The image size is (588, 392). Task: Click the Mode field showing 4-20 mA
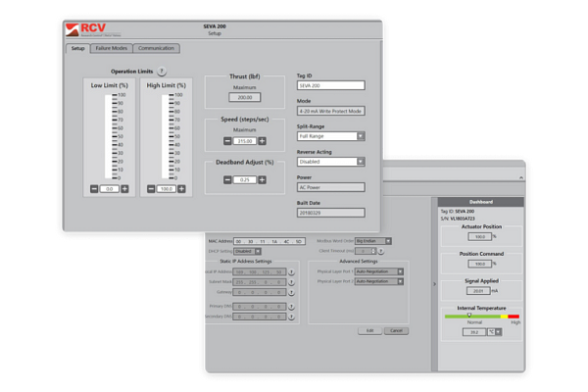[x=331, y=111]
